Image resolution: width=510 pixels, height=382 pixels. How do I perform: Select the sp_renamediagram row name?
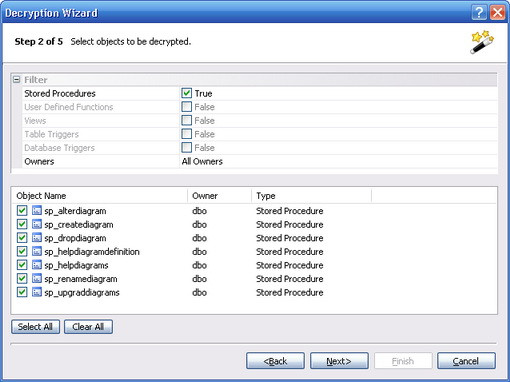[81, 279]
